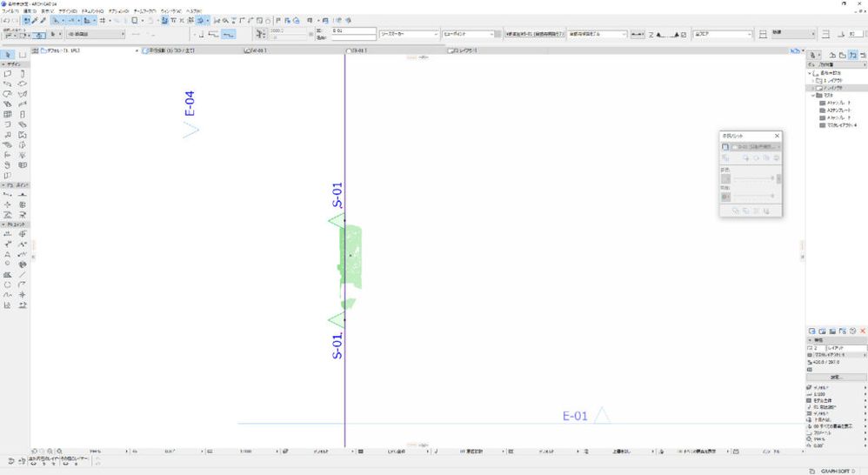868x475 pixels.
Task: Select the Elevation viewpoint tool
Action: point(22,195)
